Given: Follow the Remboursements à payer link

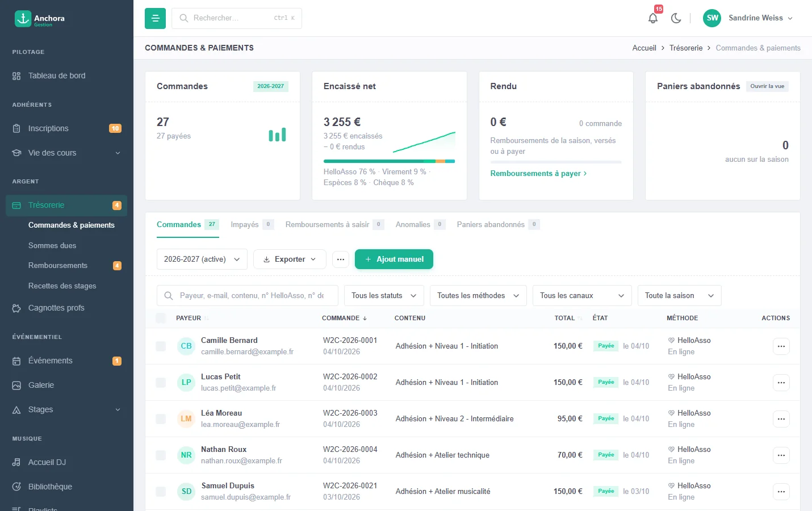Looking at the screenshot, I should tap(538, 173).
